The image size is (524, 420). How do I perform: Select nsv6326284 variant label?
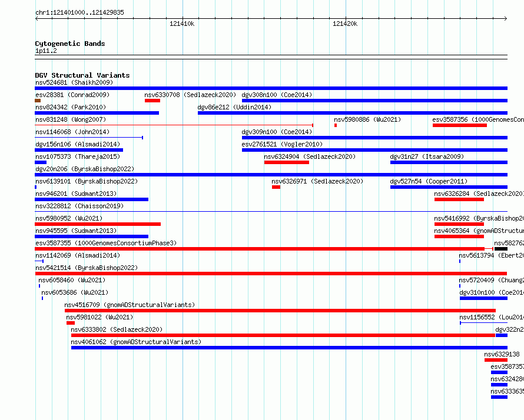479,194
